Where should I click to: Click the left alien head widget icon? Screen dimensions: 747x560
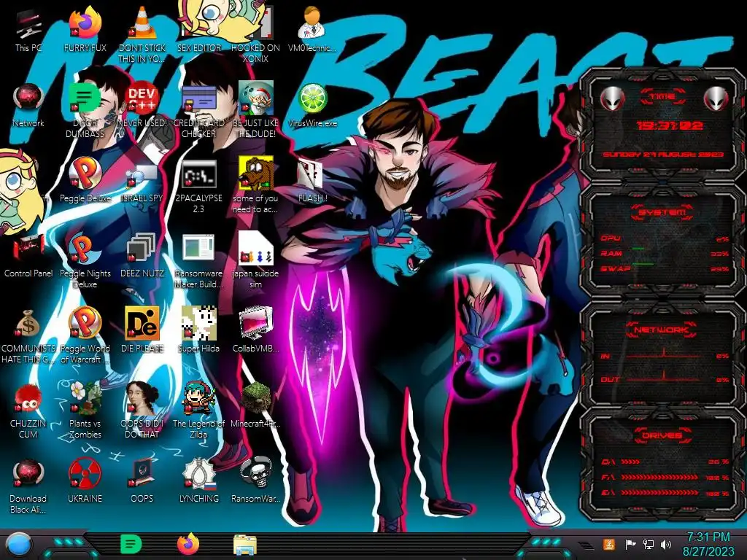point(612,99)
